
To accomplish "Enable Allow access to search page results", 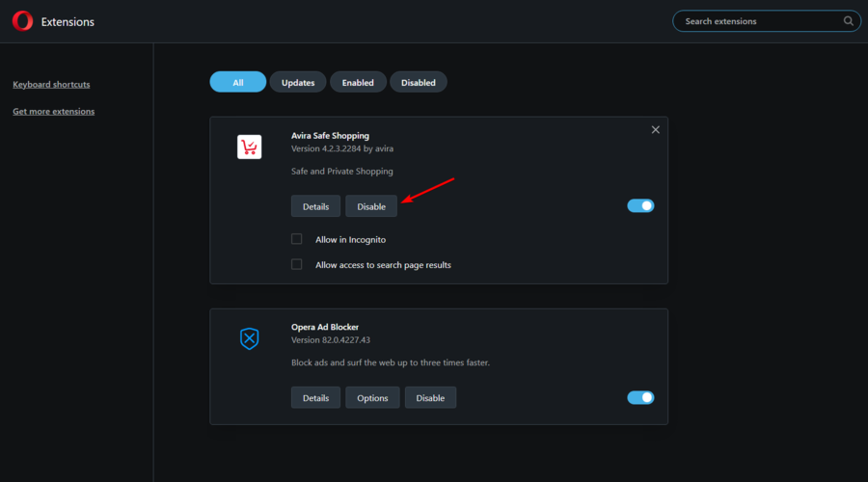I will pos(297,264).
